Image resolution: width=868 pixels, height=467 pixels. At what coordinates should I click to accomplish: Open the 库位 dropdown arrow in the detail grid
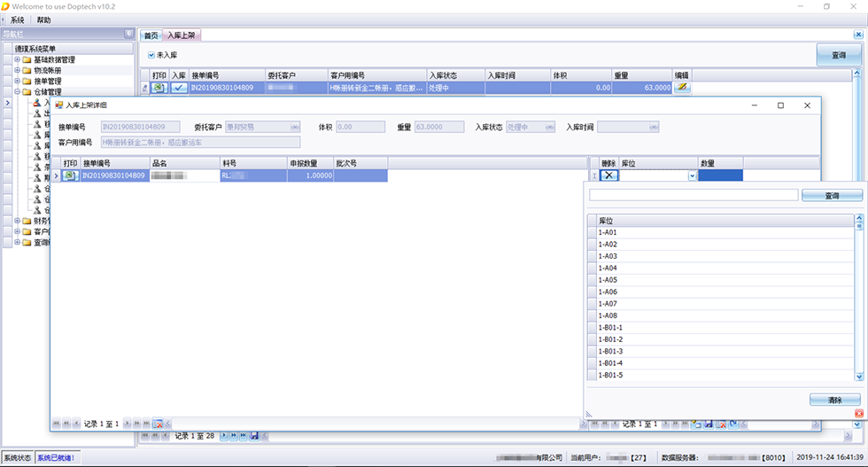[x=692, y=175]
